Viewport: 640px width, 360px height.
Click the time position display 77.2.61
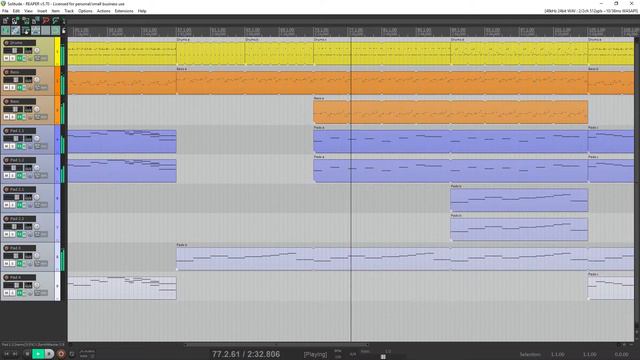[x=225, y=354]
